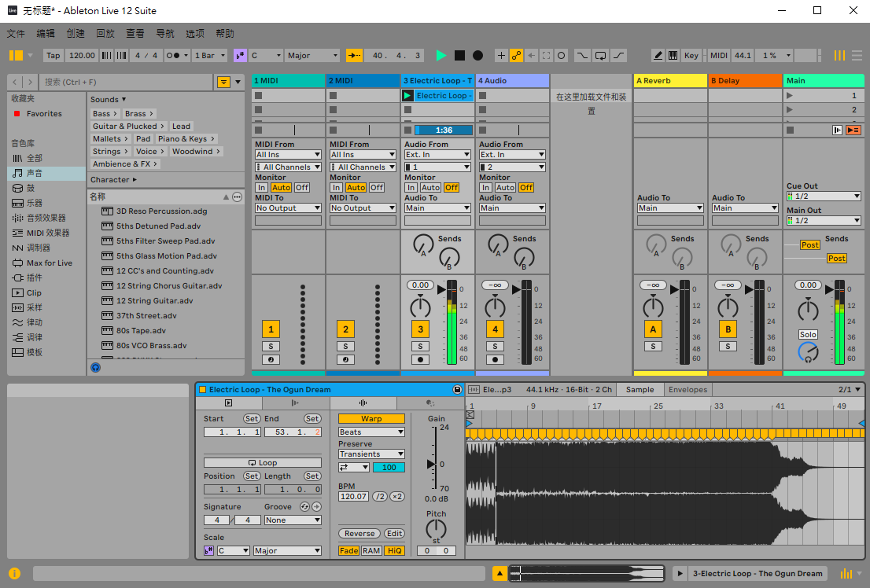Open the 查看 menu
This screenshot has width=870, height=588.
[135, 33]
